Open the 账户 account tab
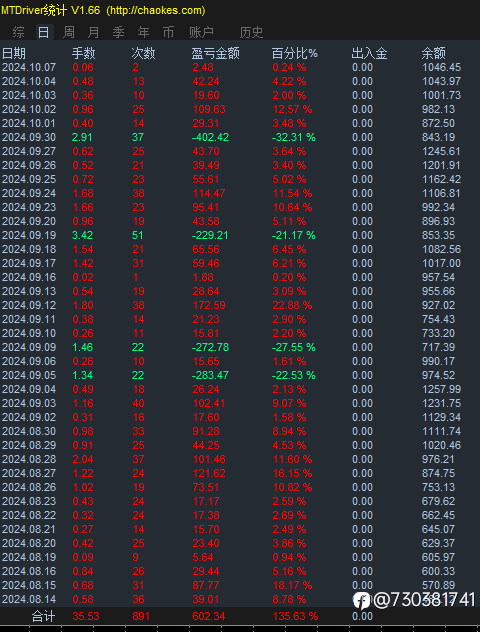Image resolution: width=480 pixels, height=632 pixels. point(201,32)
